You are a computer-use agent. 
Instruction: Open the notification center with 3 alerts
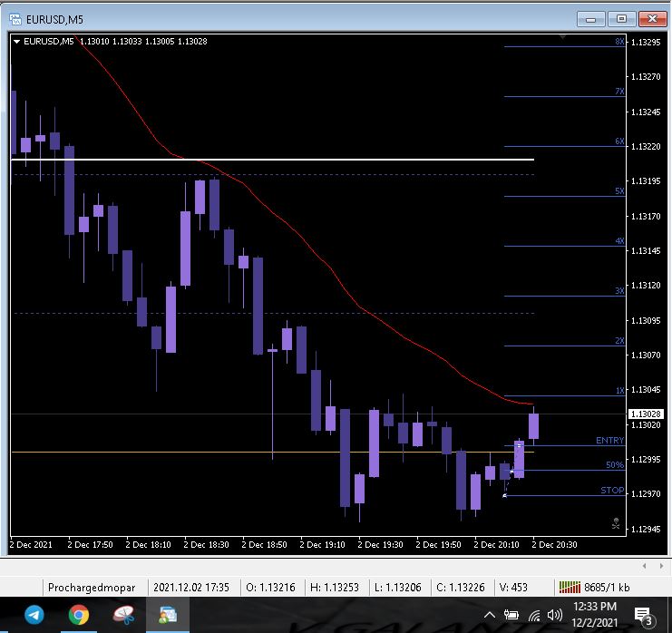(x=643, y=617)
